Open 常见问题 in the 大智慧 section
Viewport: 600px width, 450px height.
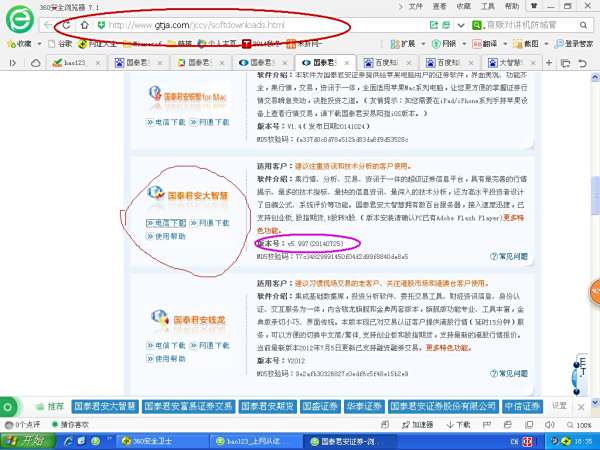tap(509, 256)
